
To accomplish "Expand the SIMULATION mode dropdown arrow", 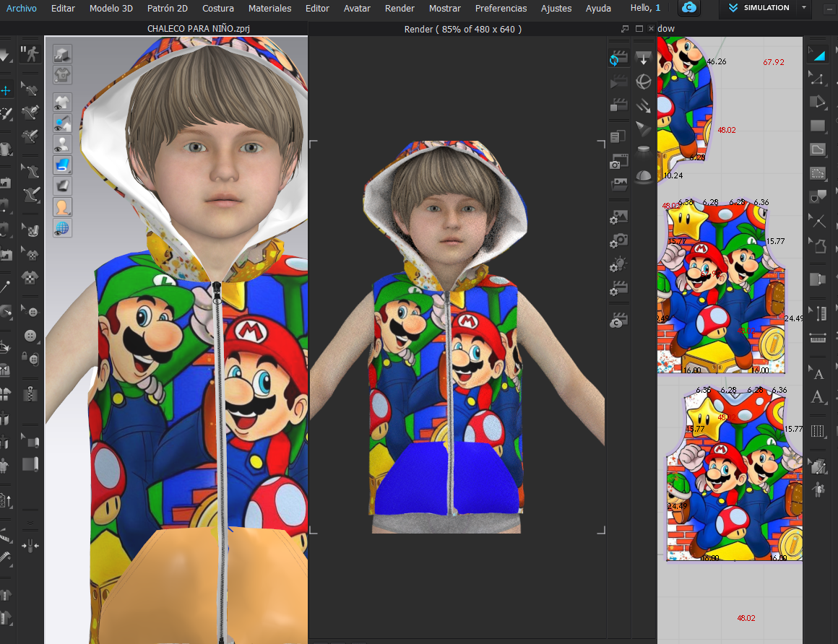I will click(805, 8).
